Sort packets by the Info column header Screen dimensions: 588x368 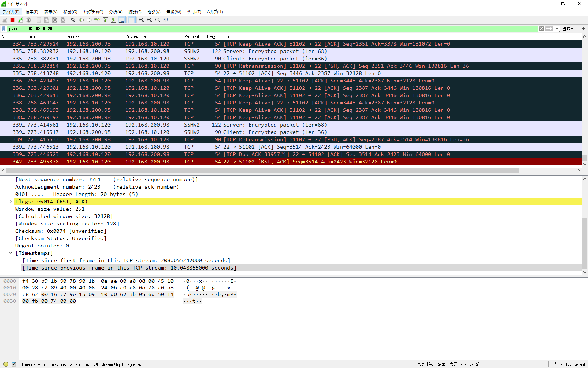pyautogui.click(x=402, y=37)
